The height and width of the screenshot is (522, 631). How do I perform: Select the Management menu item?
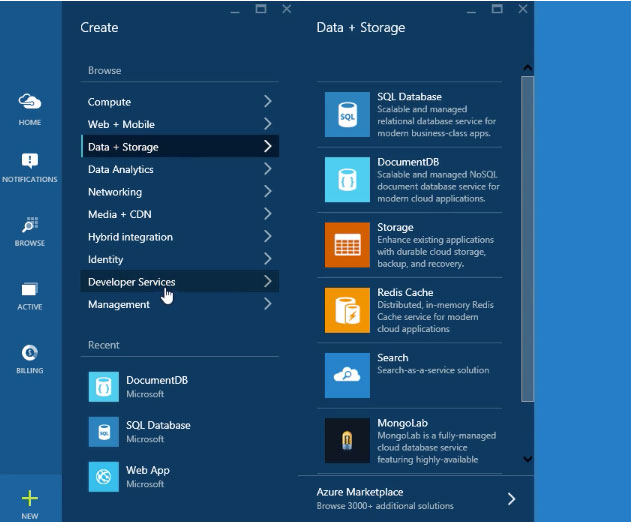point(179,304)
